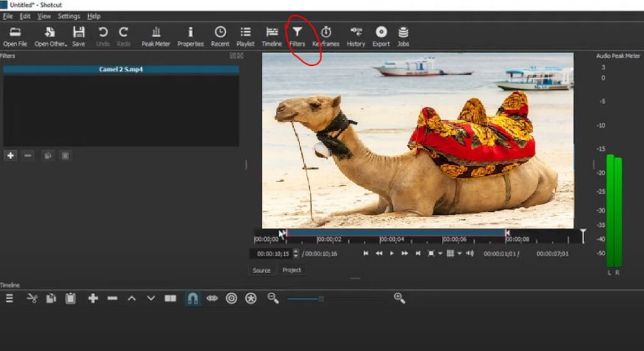The image size is (644, 351).
Task: Paste clip using timeline paste icon
Action: click(71, 299)
